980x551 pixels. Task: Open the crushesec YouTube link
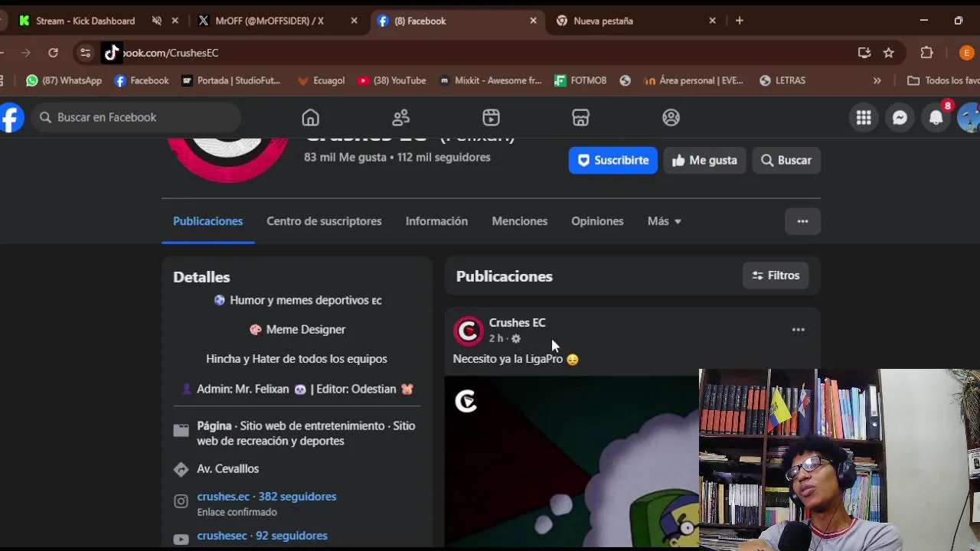[x=262, y=536]
